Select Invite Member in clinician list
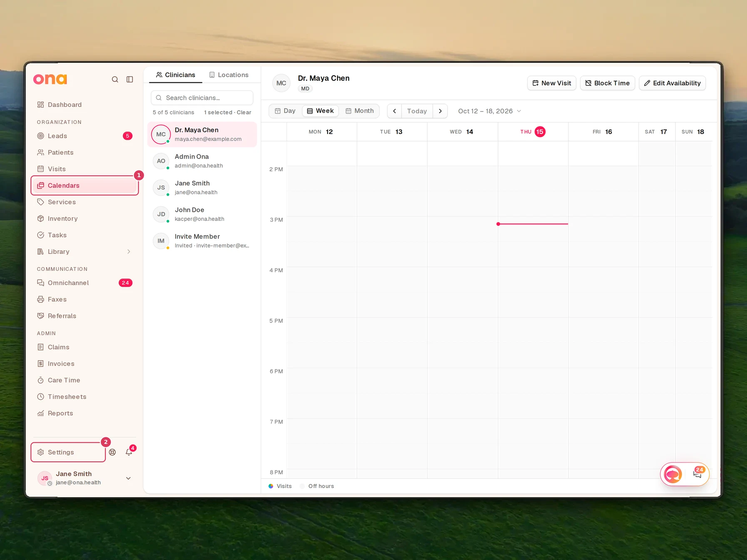The height and width of the screenshot is (560, 747). (x=202, y=241)
